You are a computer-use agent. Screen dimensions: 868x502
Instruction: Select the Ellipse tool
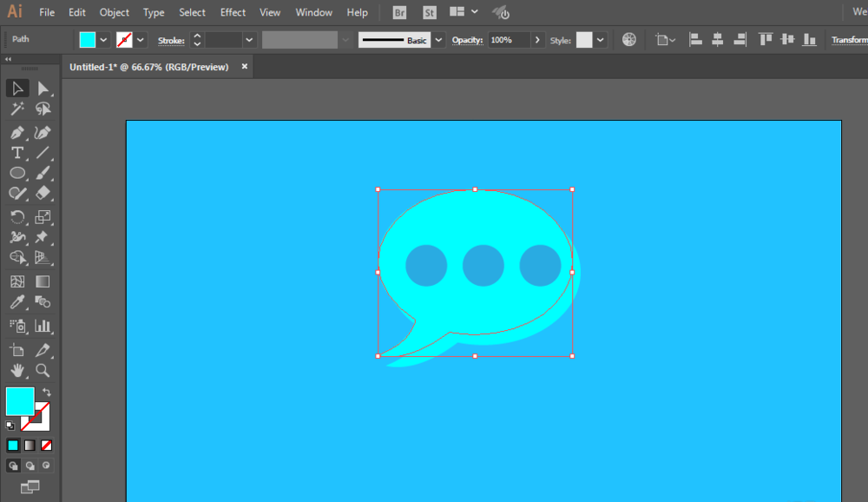(x=17, y=173)
